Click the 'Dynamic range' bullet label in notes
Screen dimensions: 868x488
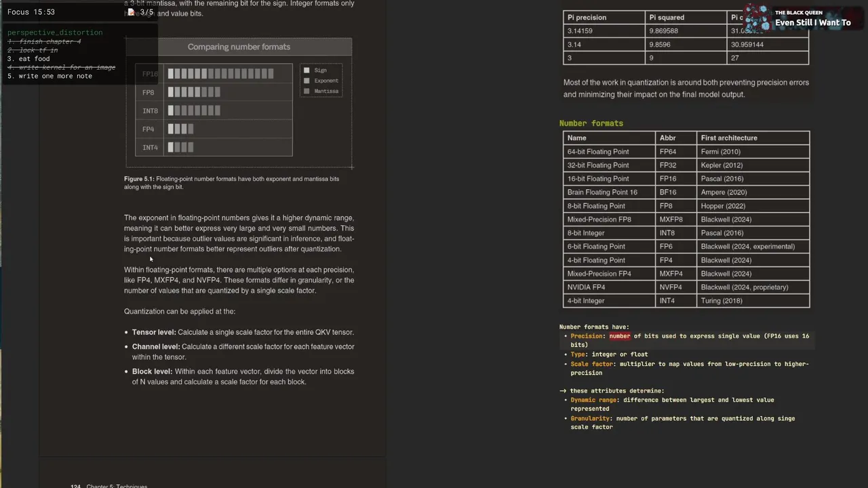coord(595,400)
